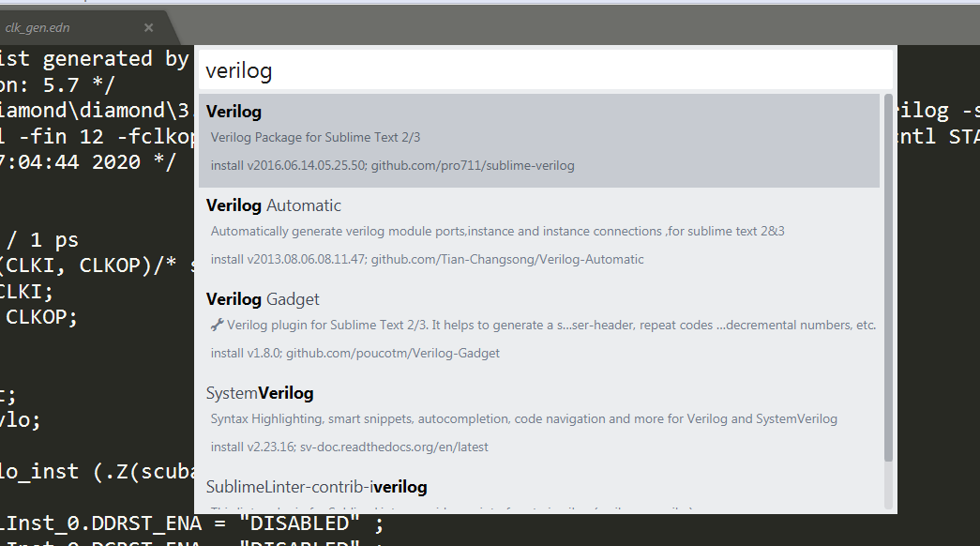Image resolution: width=980 pixels, height=546 pixels.
Task: Click github.com/poucotm/Verilog-Gadget install line
Action: pos(355,354)
